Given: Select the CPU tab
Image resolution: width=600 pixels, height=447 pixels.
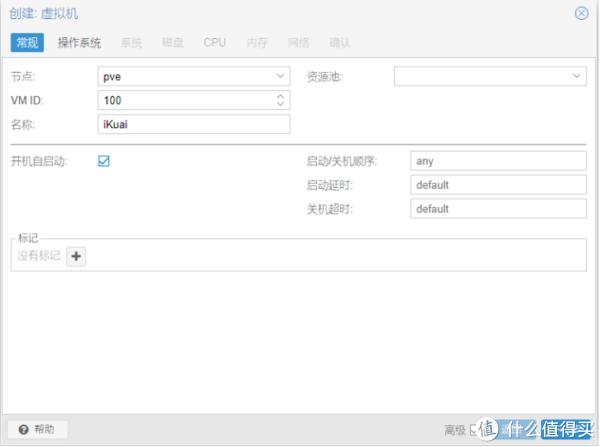Looking at the screenshot, I should tap(215, 42).
